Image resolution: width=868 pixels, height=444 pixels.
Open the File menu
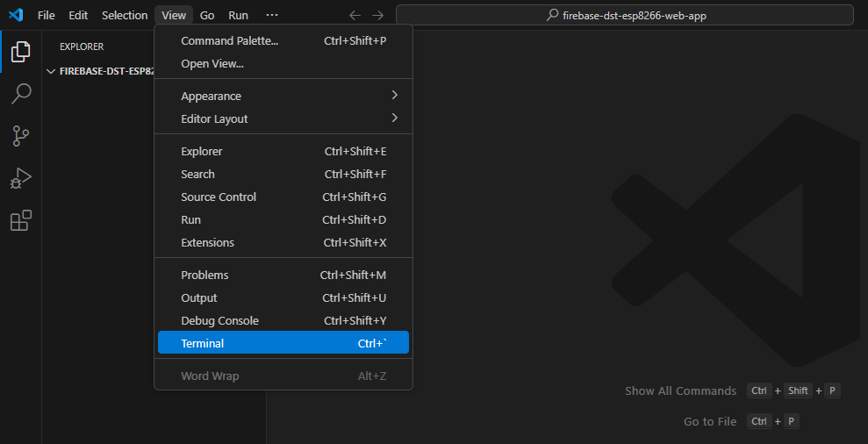coord(46,15)
